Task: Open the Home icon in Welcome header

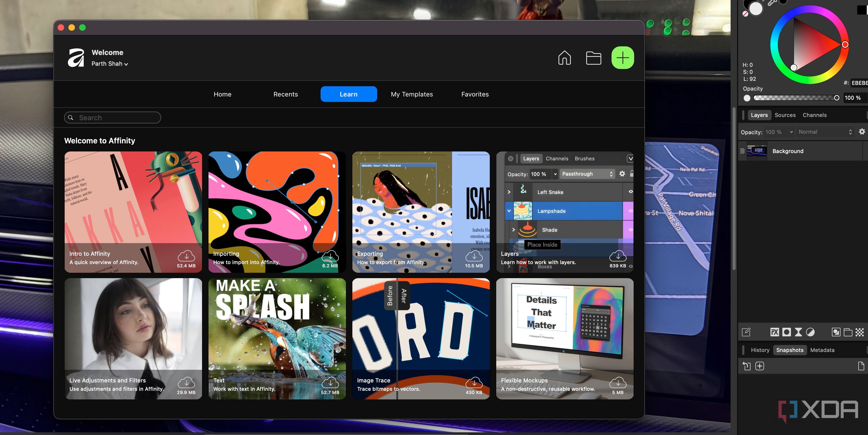Action: 564,58
